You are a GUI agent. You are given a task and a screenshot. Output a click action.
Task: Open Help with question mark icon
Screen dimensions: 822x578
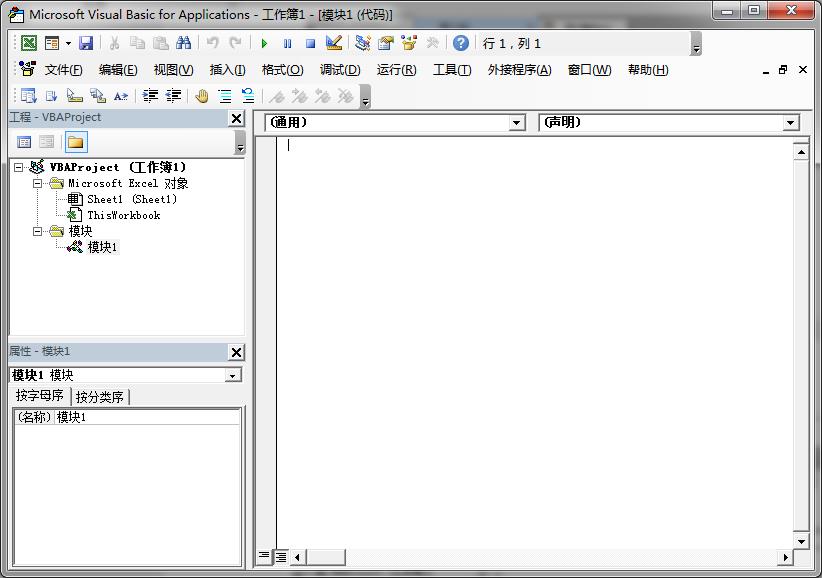(x=461, y=43)
